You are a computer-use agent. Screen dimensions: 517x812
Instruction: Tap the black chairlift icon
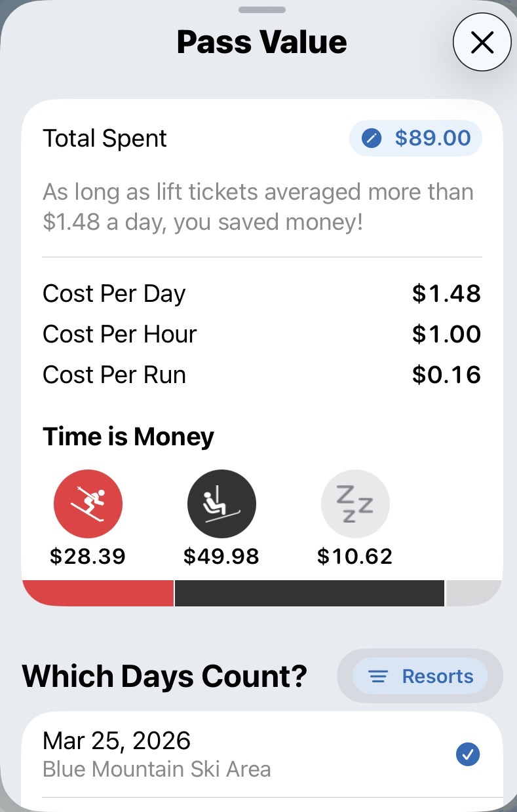[x=221, y=504]
